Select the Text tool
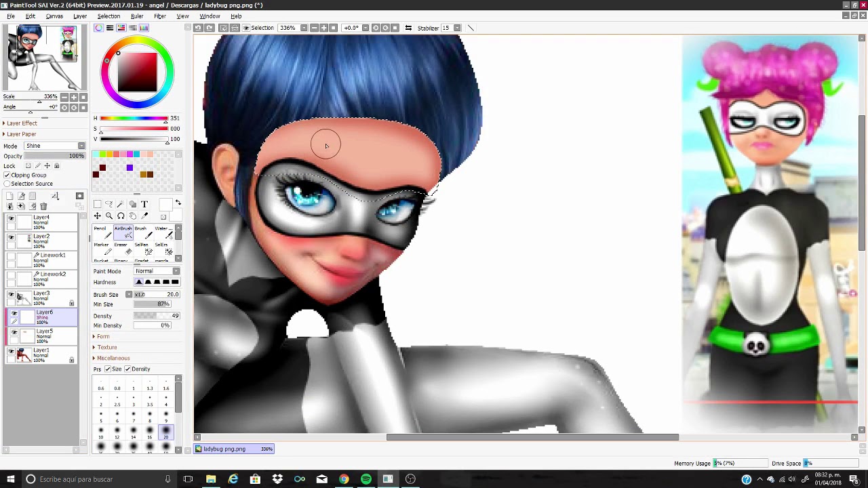Image resolution: width=868 pixels, height=488 pixels. click(x=144, y=204)
